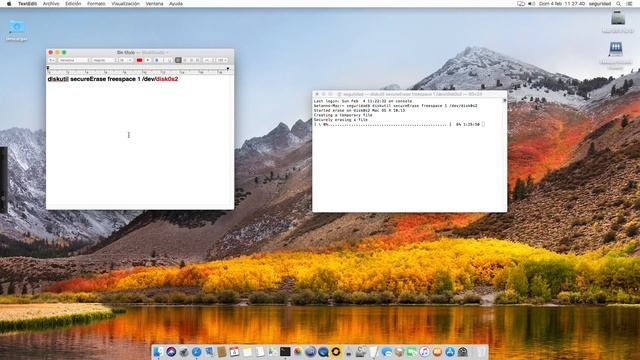The width and height of the screenshot is (640, 360).
Task: Open Photos from the Dock
Action: click(298, 351)
